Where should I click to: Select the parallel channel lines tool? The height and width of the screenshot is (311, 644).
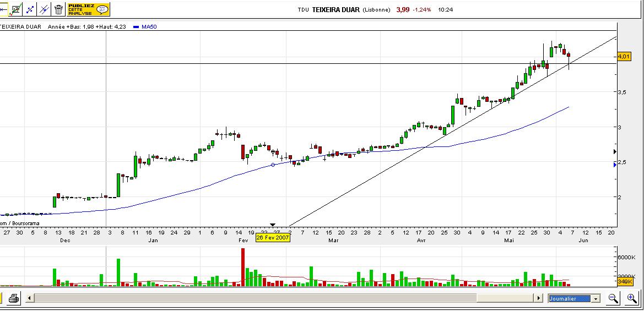pyautogui.click(x=45, y=9)
